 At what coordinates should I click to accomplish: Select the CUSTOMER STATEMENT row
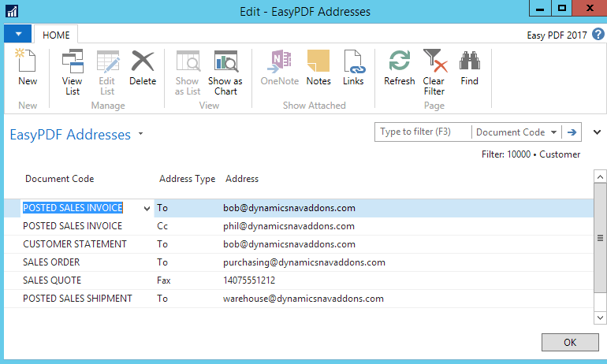point(299,244)
